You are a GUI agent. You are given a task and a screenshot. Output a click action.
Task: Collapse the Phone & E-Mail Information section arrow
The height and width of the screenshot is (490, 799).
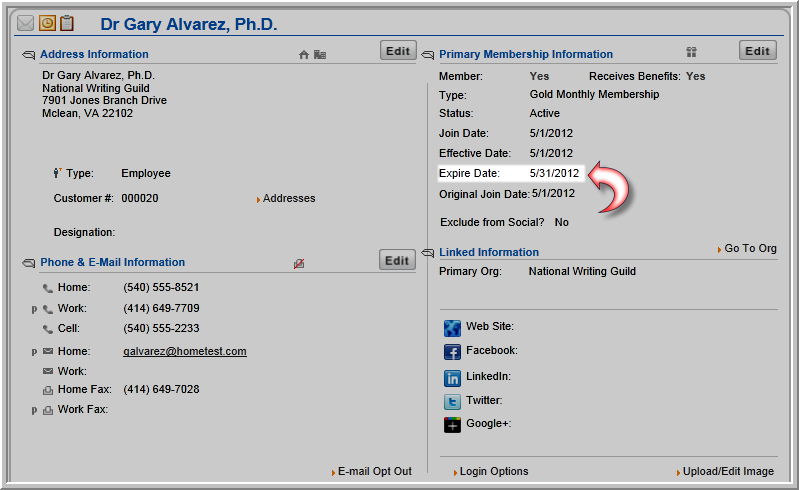pos(29,263)
